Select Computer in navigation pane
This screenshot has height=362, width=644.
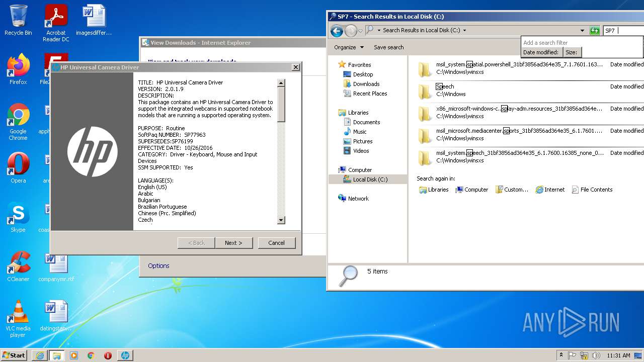click(355, 170)
